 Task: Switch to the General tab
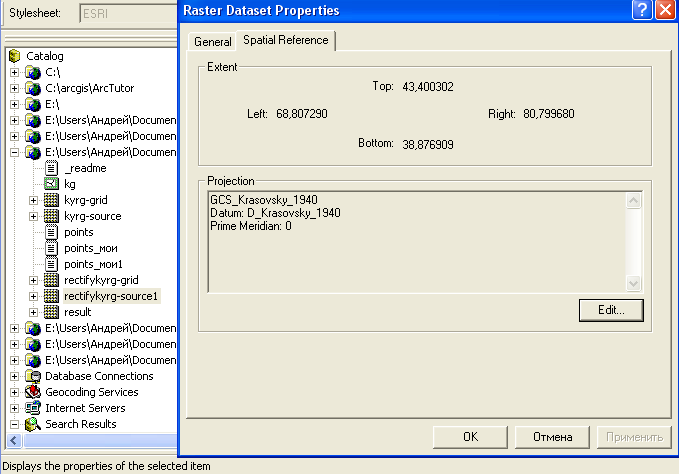point(213,42)
